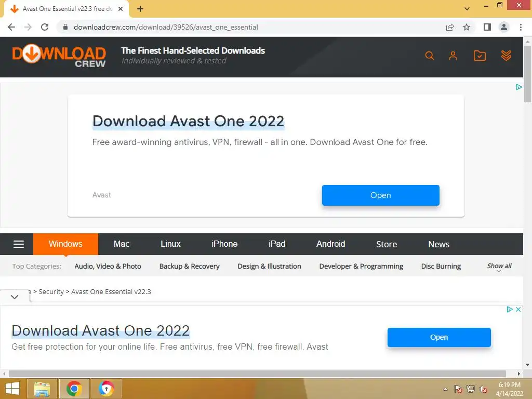Click the orange stacked chevrons icon
This screenshot has height=399, width=532.
(506, 56)
